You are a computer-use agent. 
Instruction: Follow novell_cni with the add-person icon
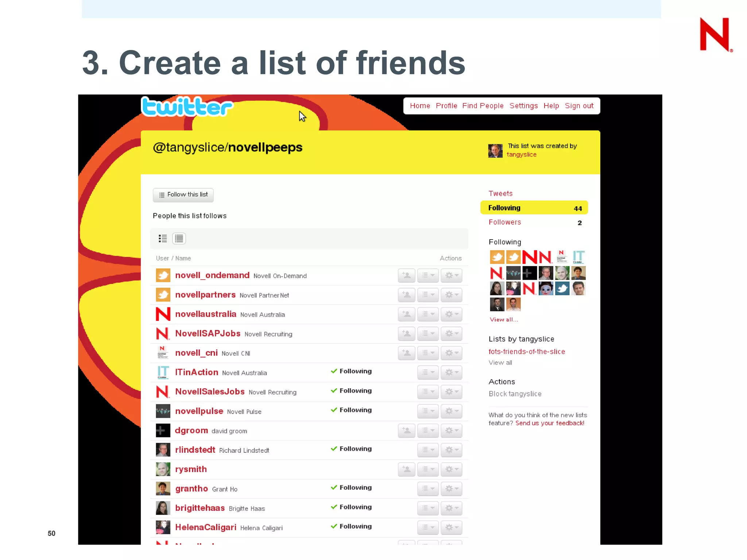pos(406,353)
